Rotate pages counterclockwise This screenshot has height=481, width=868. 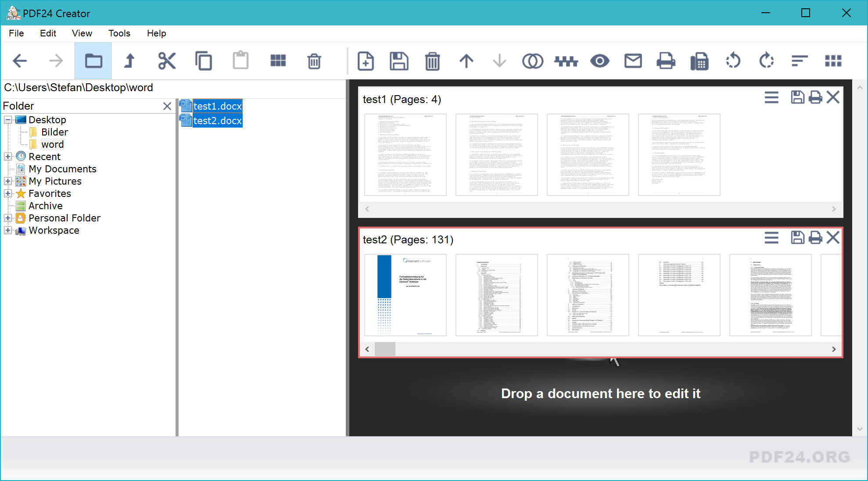click(733, 61)
